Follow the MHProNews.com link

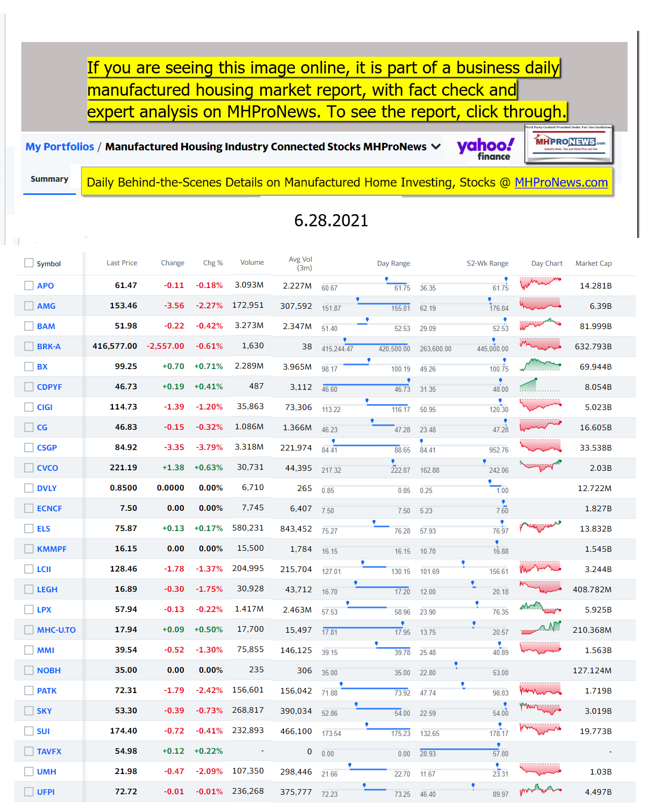561,182
